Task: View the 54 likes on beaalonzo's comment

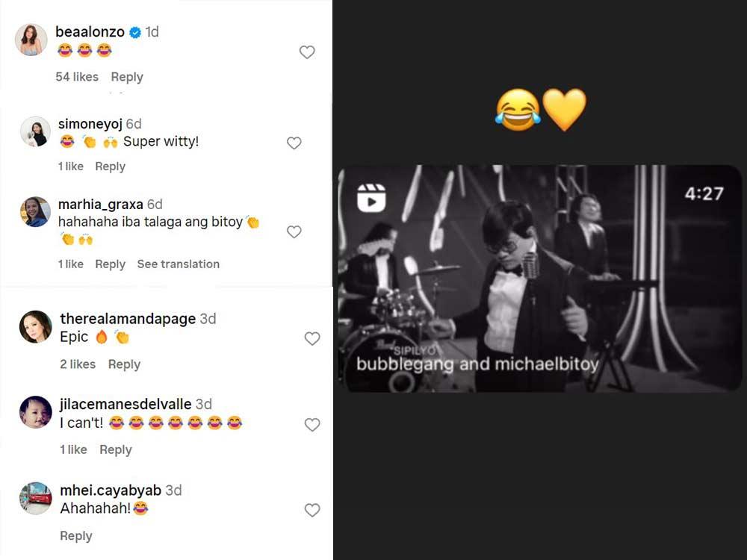Action: pyautogui.click(x=77, y=77)
